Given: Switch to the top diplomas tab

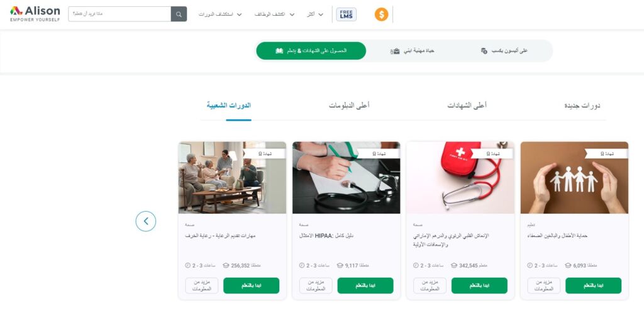Looking at the screenshot, I should click(x=348, y=106).
